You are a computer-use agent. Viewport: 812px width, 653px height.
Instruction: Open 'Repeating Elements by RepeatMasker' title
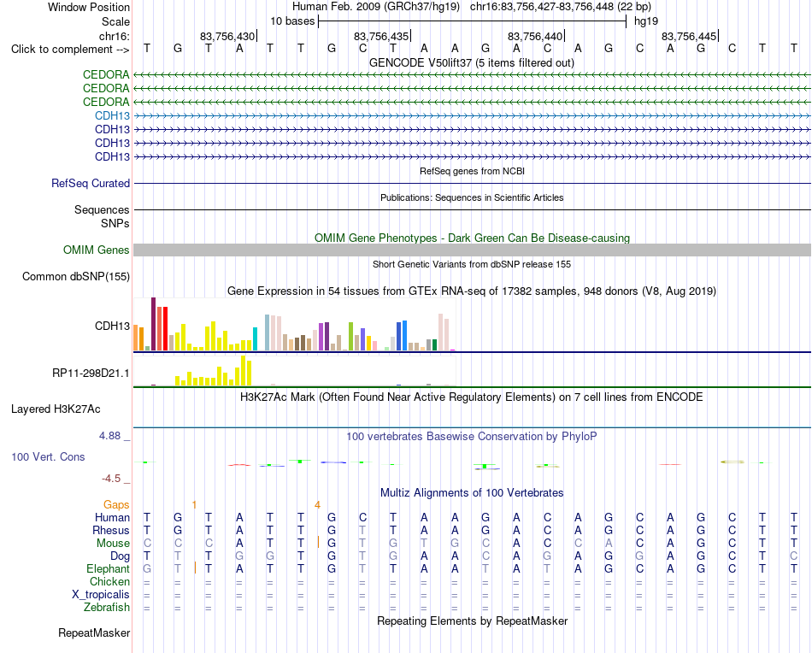(472, 621)
